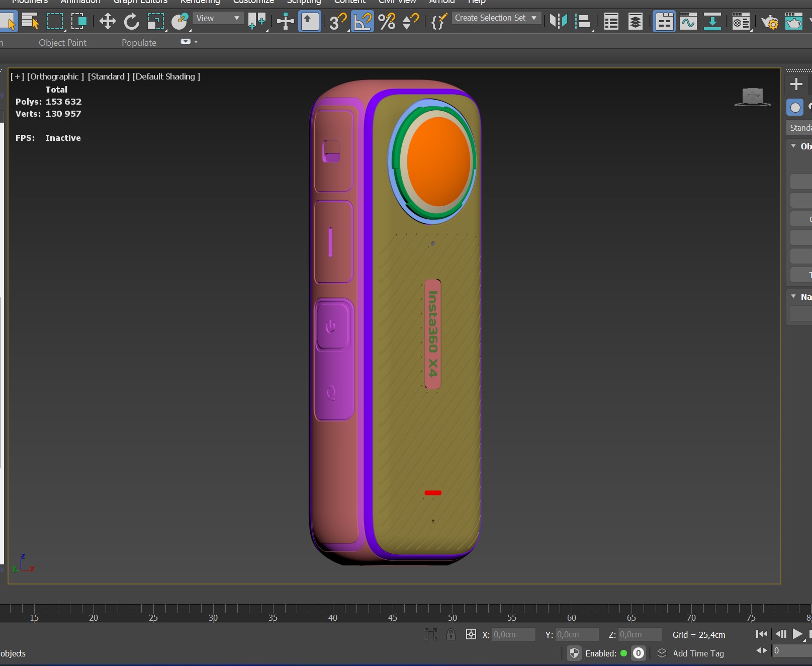Open Render Setup teapot icon

click(769, 22)
